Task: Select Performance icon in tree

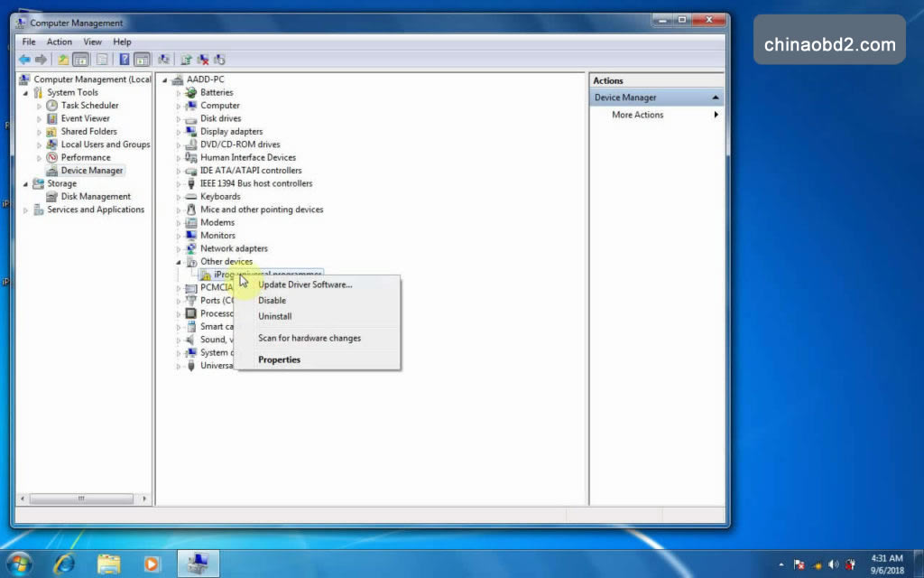Action: click(x=51, y=157)
